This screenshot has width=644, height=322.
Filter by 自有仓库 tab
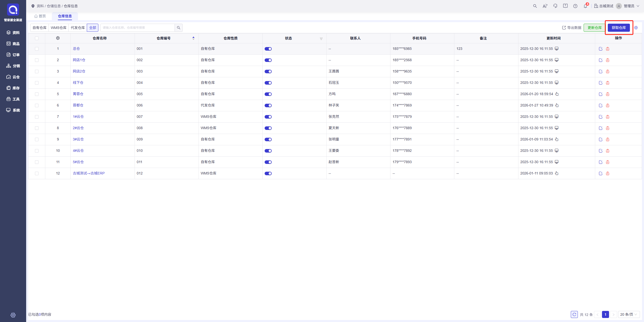[39, 28]
